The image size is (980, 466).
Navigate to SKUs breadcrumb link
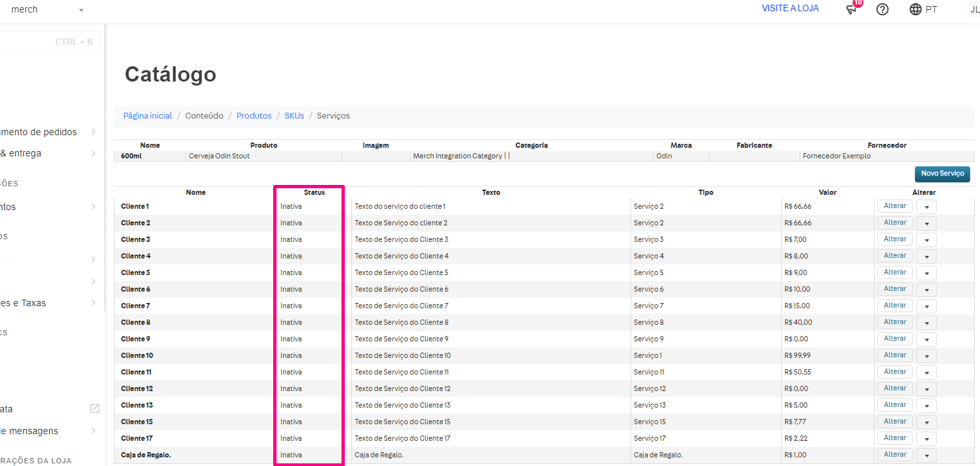coord(294,116)
